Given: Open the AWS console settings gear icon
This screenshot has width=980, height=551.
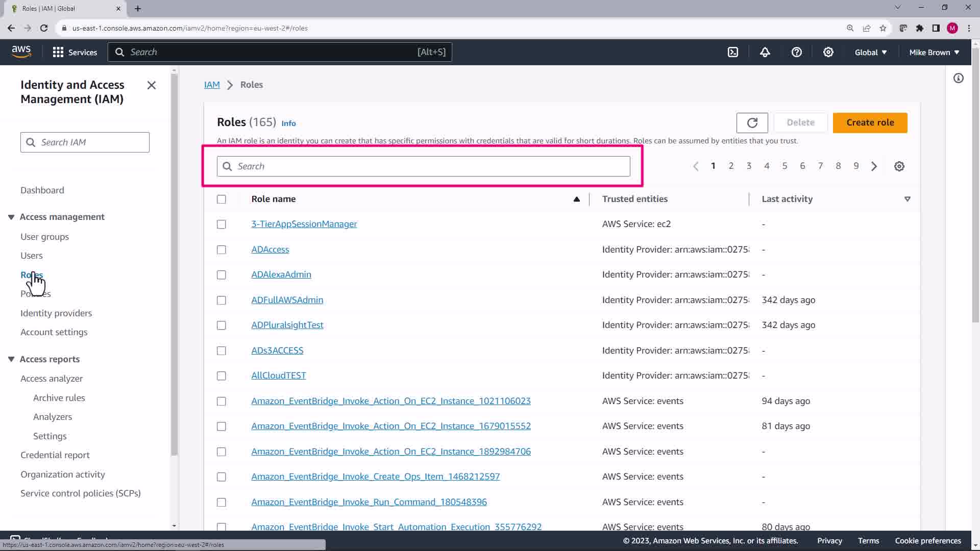Looking at the screenshot, I should [x=828, y=52].
